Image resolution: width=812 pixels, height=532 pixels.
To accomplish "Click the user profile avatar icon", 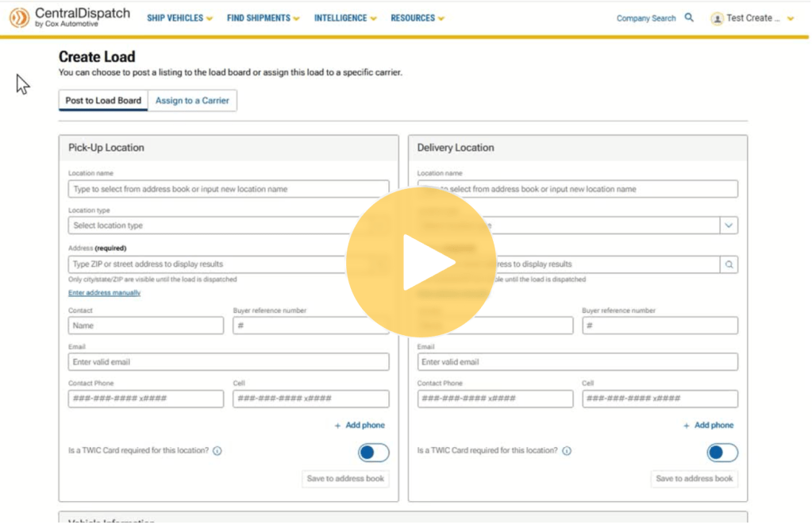I will pyautogui.click(x=718, y=18).
